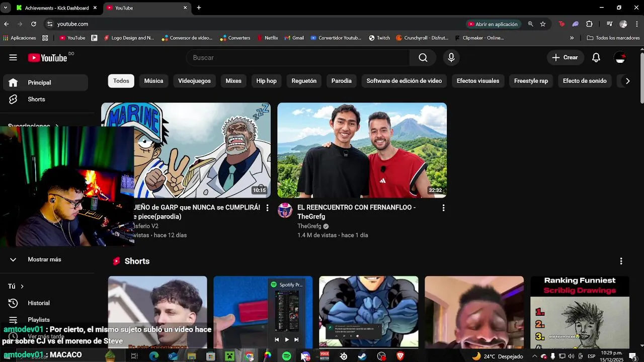The width and height of the screenshot is (644, 362).
Task: Open the Voicemeeter taskbar icon
Action: coord(325,356)
